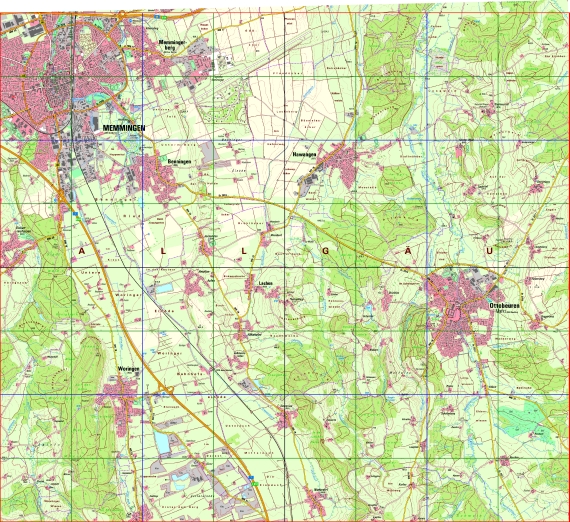Click the red letter U of ALLGÄU
This screenshot has height=522, width=570.
(x=490, y=251)
